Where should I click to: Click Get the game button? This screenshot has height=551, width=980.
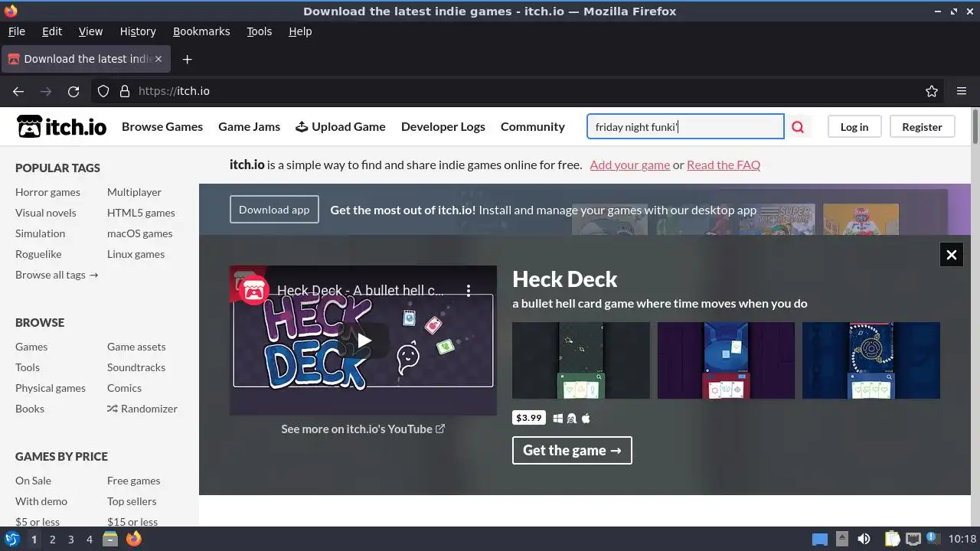572,450
